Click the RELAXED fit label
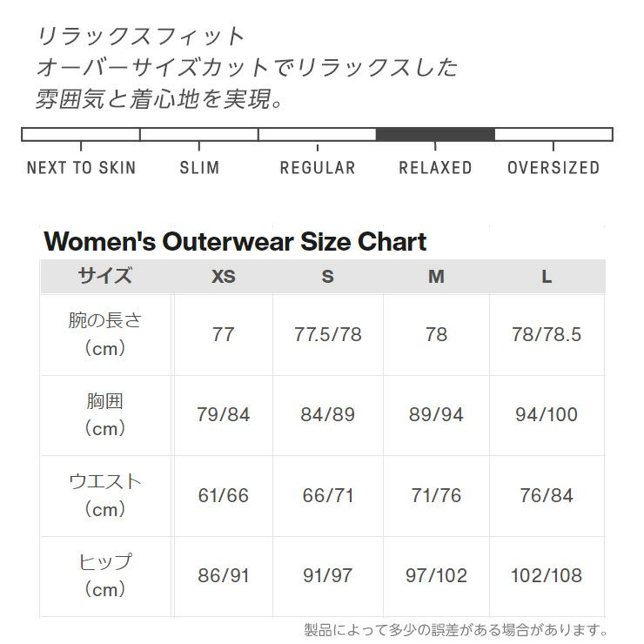The height and width of the screenshot is (644, 644). tap(435, 167)
